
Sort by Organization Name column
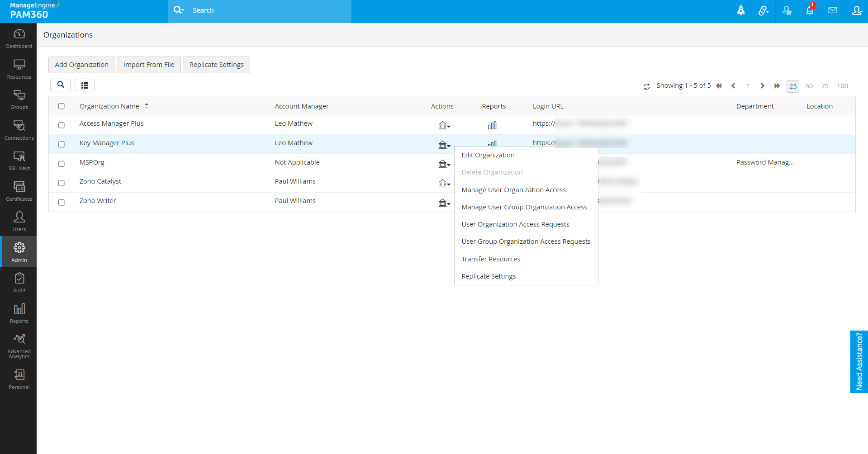coord(114,106)
